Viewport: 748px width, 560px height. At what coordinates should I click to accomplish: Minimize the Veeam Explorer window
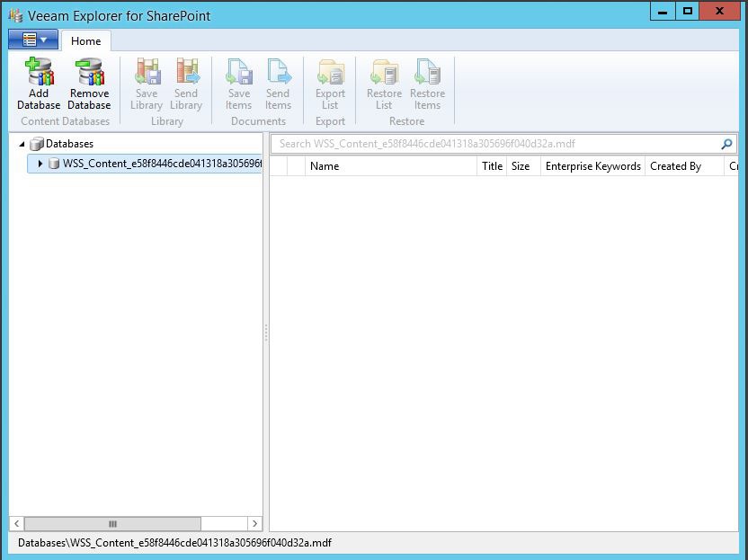click(x=663, y=12)
